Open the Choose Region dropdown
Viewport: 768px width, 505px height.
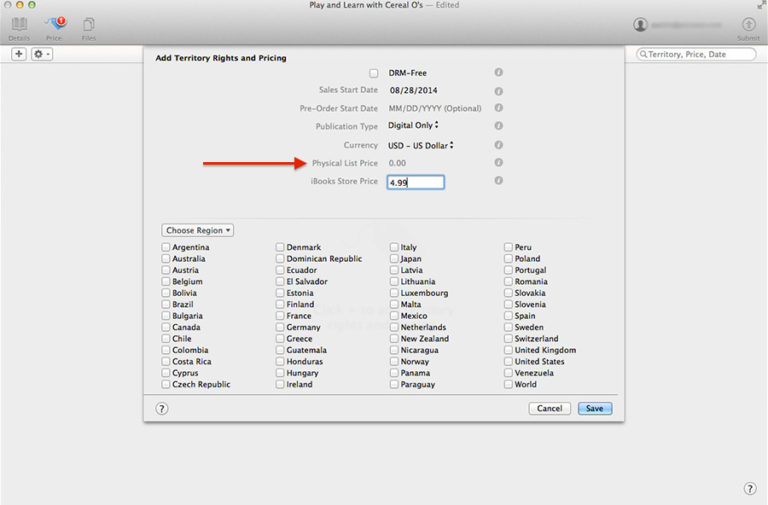(197, 230)
